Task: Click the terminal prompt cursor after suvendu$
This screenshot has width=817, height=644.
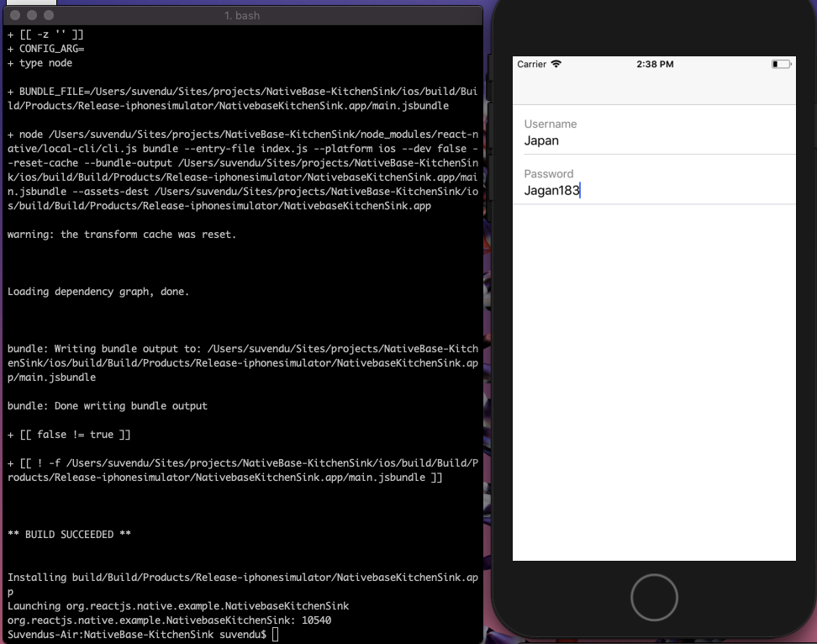Action: pyautogui.click(x=275, y=635)
